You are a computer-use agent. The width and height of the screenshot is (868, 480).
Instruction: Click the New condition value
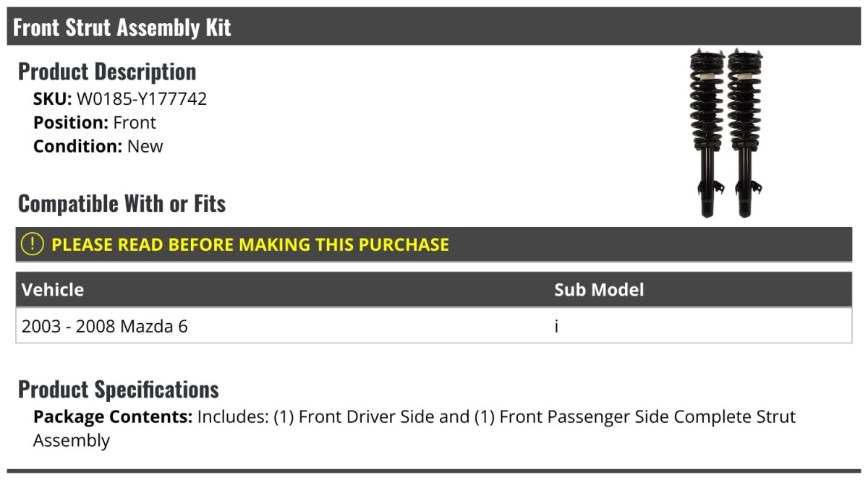tap(145, 146)
